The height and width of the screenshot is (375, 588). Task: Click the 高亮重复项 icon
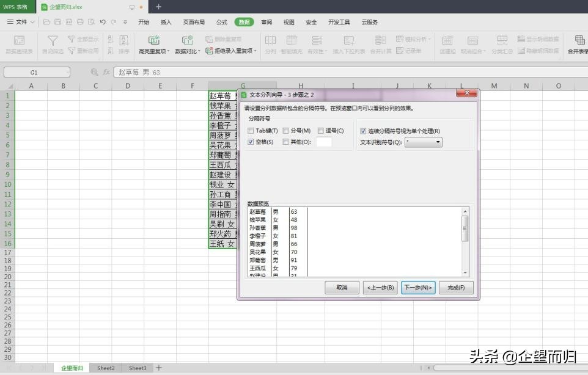(154, 40)
